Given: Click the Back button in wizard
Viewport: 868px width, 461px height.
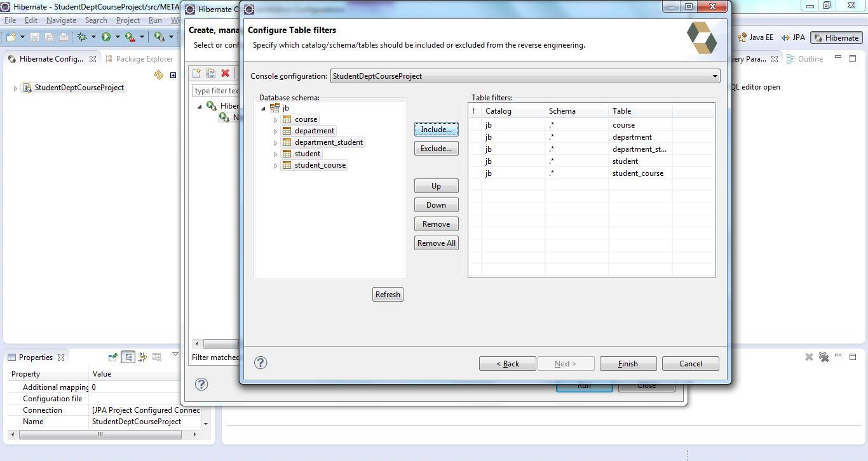Looking at the screenshot, I should click(507, 364).
